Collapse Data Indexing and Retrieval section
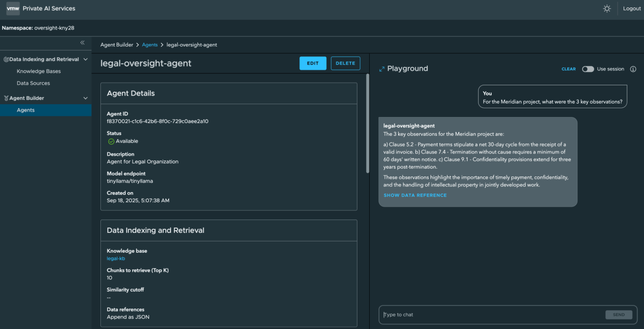 click(85, 60)
